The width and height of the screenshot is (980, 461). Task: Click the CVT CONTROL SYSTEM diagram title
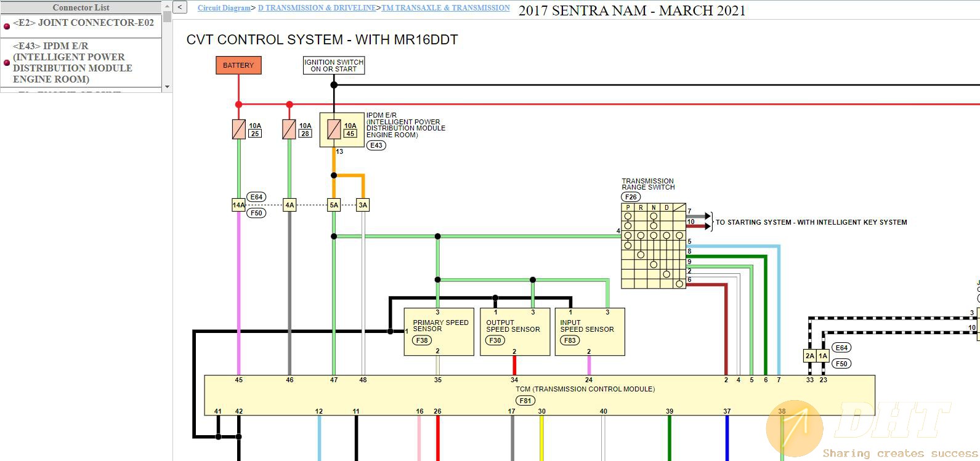[322, 39]
